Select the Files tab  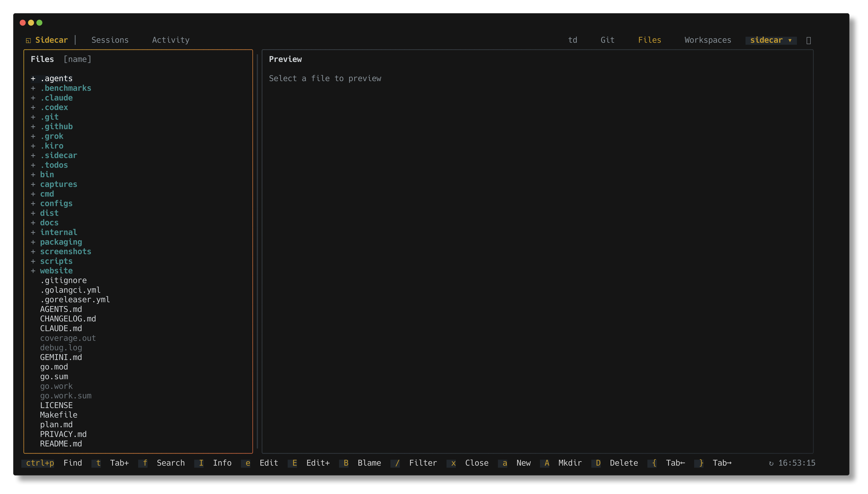(650, 40)
